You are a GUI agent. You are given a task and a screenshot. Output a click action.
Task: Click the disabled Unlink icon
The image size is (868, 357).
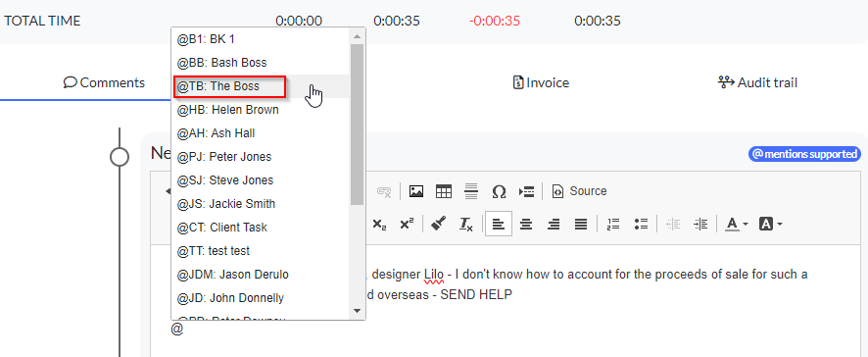point(384,191)
